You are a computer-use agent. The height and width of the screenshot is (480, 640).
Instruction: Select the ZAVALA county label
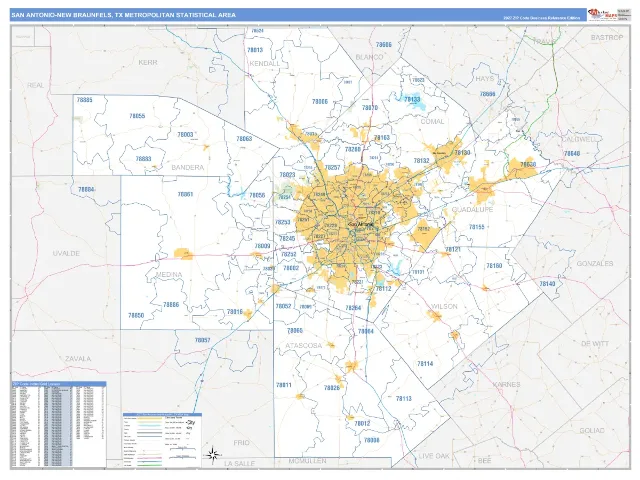[78, 359]
